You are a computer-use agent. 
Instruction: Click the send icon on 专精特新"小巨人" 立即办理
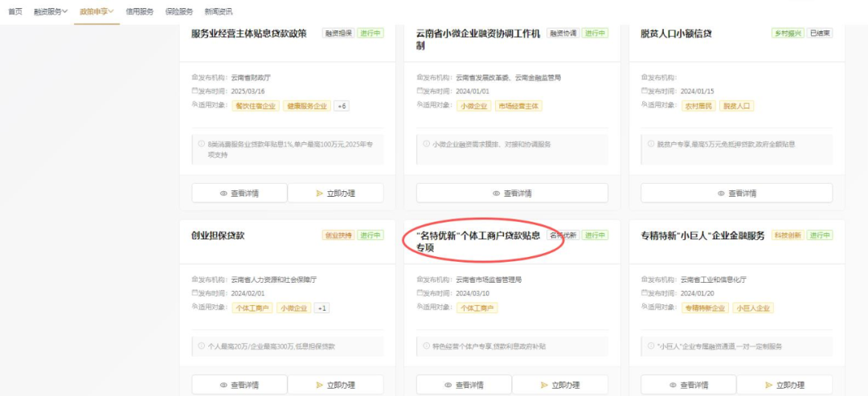click(x=769, y=386)
